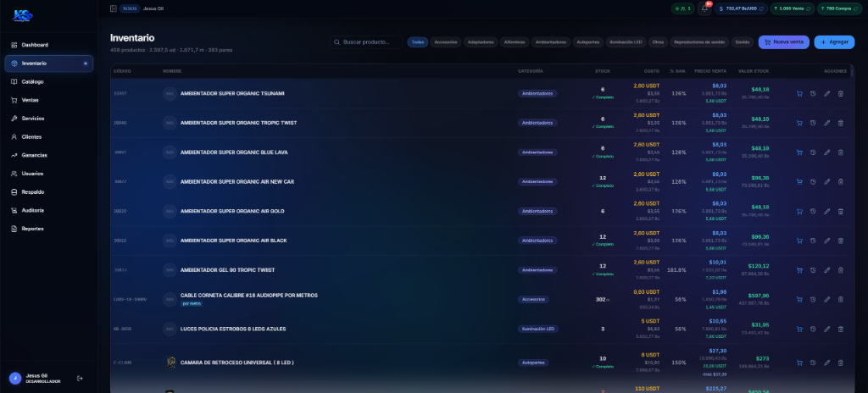Screen dimensions: 868x393
Task: Click the KS logo in the sidebar
Action: click(22, 16)
